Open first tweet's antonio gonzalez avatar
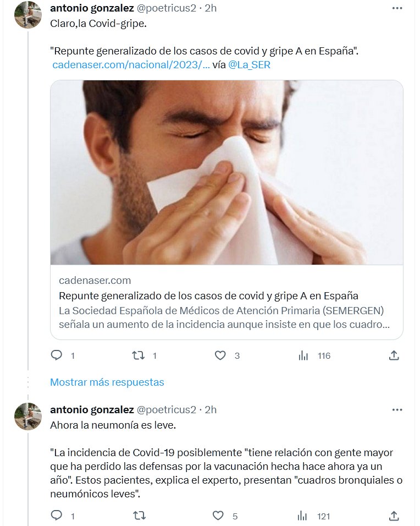Screen dimensions: 420x526 point(27,15)
